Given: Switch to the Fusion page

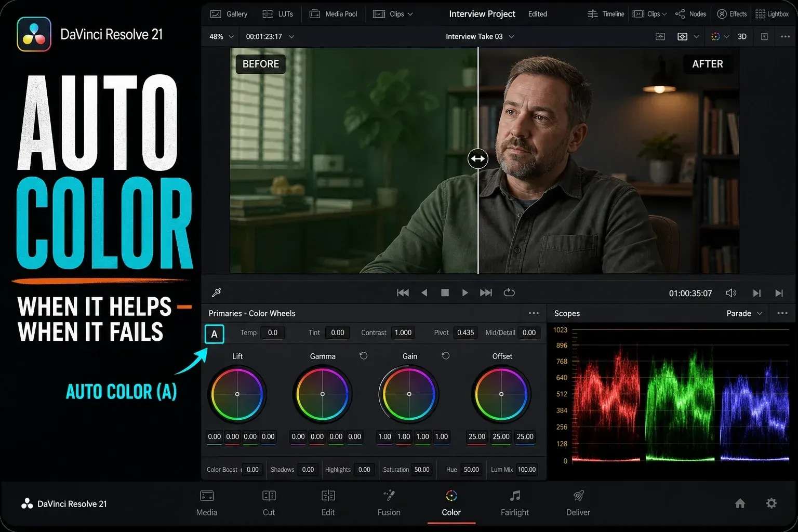Looking at the screenshot, I should pos(389,503).
